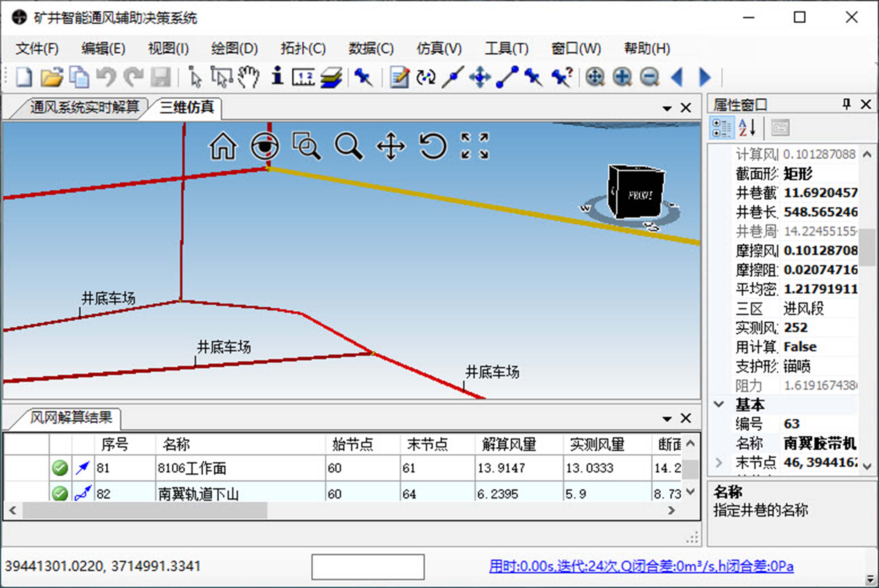Click the rotate view icon in viewport

(x=433, y=146)
